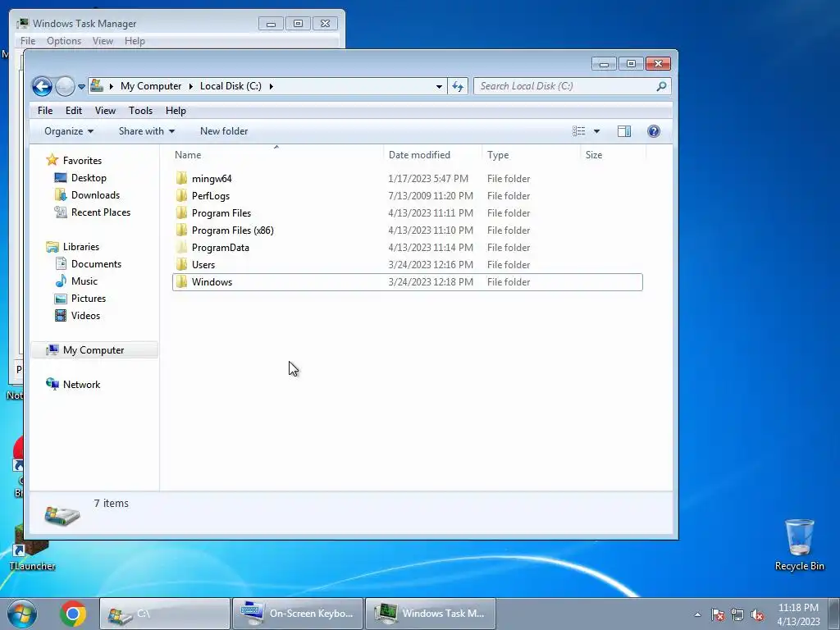Click Local Disk (C:) breadcrumb segment
Viewport: 840px width, 630px height.
(x=231, y=86)
